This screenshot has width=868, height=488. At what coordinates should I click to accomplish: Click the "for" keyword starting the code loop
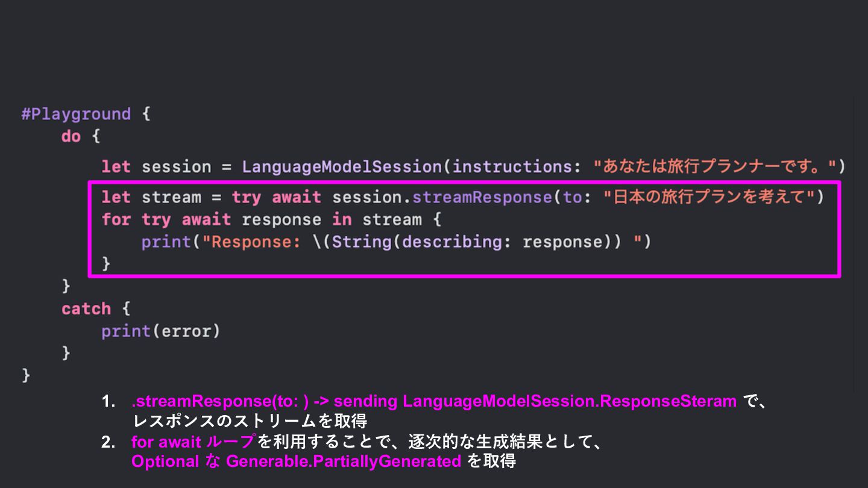point(116,219)
